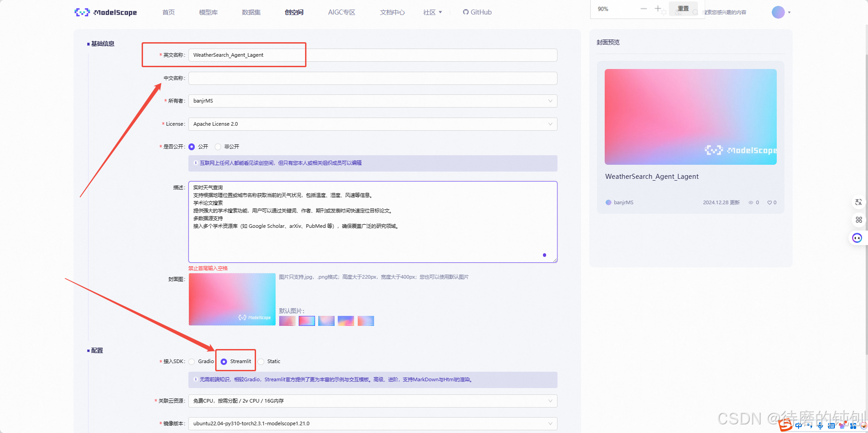Select the 公开 radio option
The width and height of the screenshot is (868, 433).
coord(192,147)
